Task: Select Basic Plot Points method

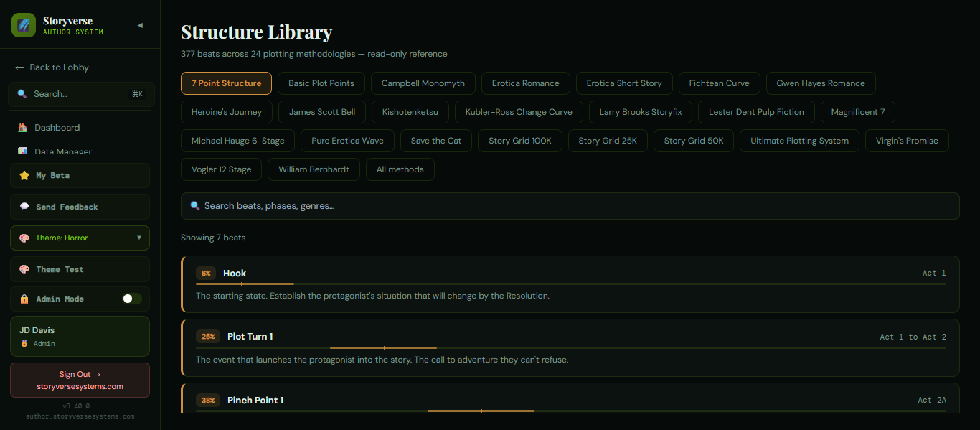Action: [321, 83]
